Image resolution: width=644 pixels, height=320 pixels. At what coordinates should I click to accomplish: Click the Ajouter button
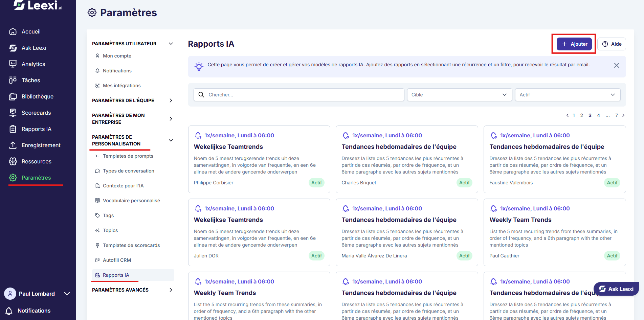tap(574, 44)
